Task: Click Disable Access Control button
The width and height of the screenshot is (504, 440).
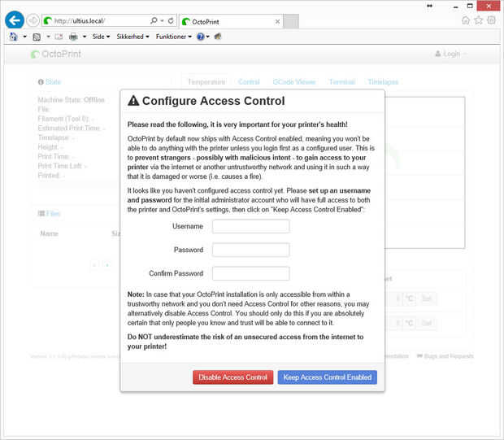Action: click(x=232, y=377)
